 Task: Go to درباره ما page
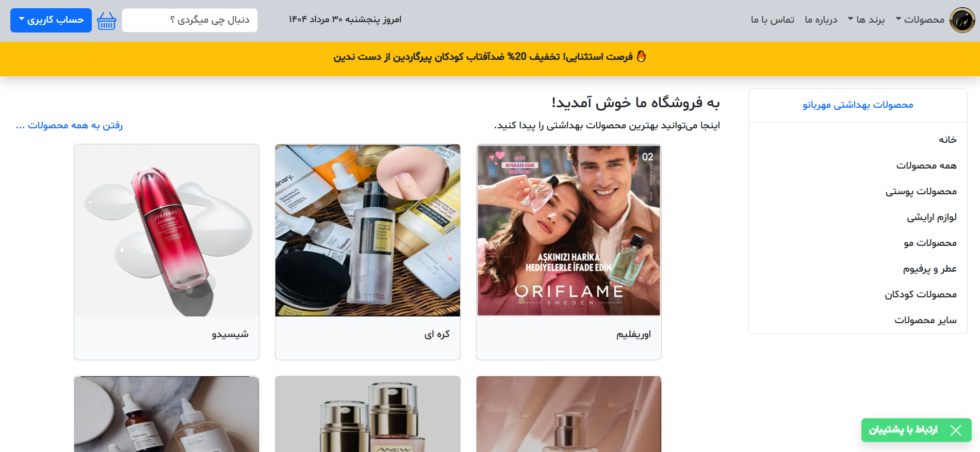821,20
